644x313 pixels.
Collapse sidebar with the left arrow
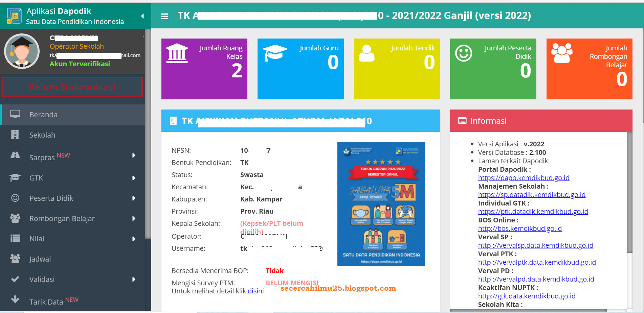coord(142,16)
